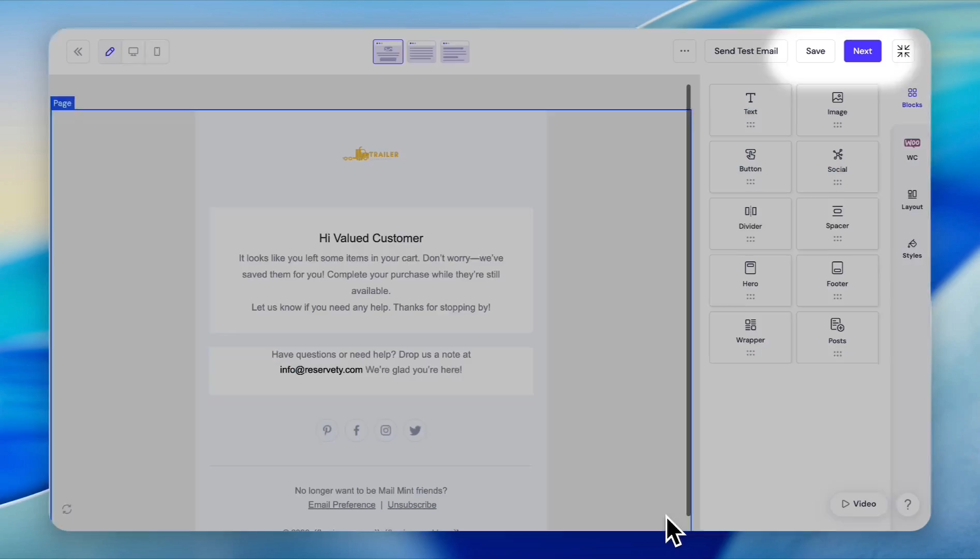Collapse editor with double-chevron back icon
This screenshot has height=559, width=980.
[x=78, y=51]
